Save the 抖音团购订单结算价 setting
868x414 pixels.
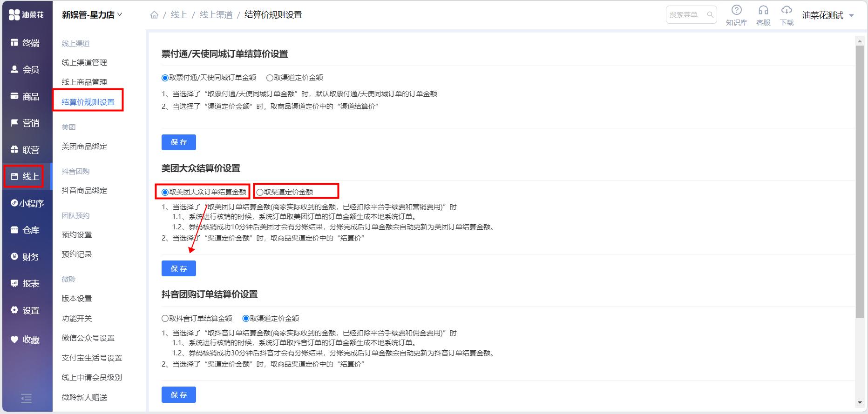(179, 394)
